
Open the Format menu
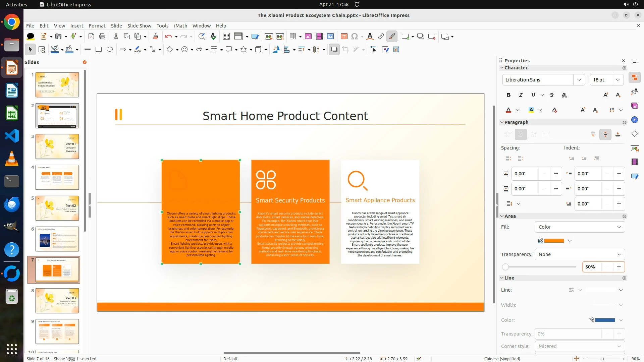click(97, 26)
